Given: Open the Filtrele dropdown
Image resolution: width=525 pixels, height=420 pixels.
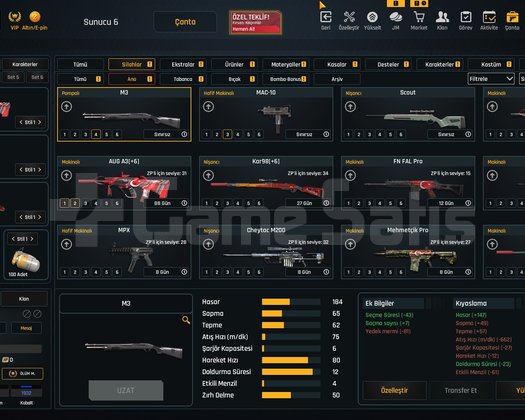Looking at the screenshot, I should 491,79.
